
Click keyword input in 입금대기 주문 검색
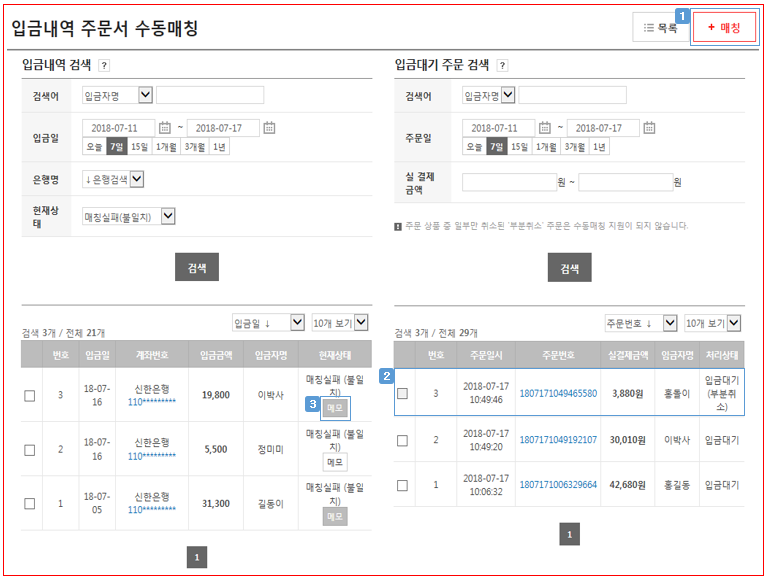(x=572, y=95)
